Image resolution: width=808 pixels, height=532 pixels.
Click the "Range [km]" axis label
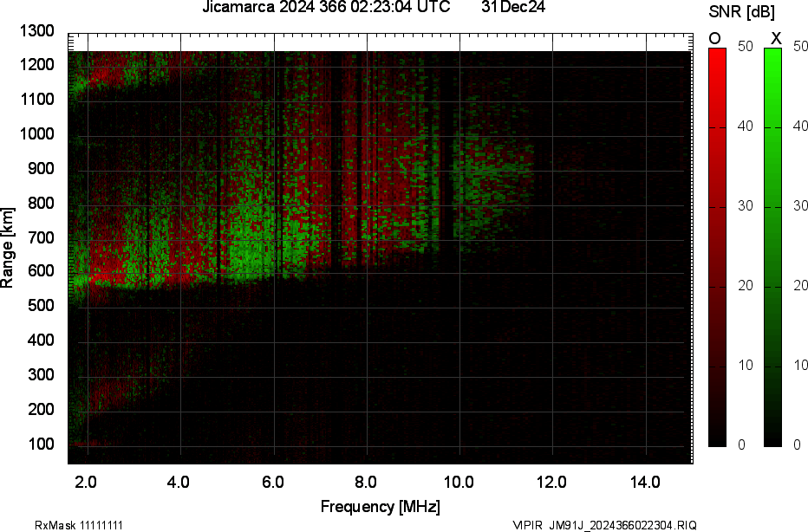pos(7,248)
